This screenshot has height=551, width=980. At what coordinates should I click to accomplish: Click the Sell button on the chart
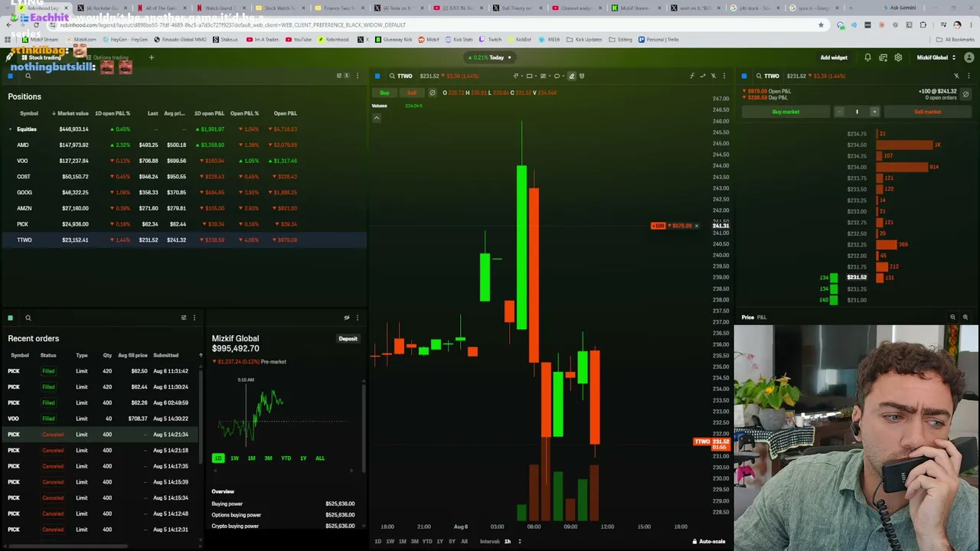coord(411,93)
